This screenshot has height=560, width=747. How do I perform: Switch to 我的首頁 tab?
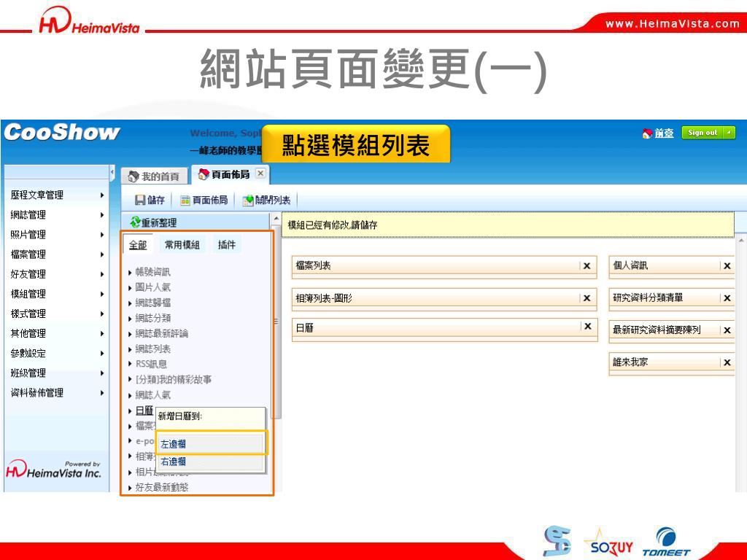pyautogui.click(x=153, y=176)
